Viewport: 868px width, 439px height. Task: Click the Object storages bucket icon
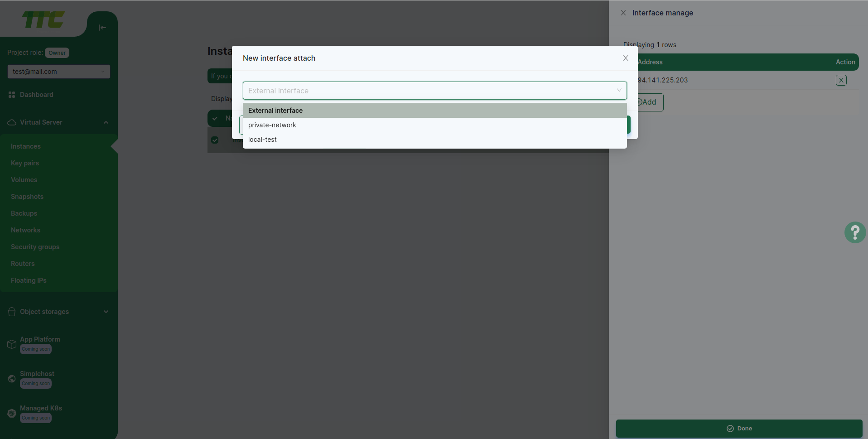tap(12, 312)
